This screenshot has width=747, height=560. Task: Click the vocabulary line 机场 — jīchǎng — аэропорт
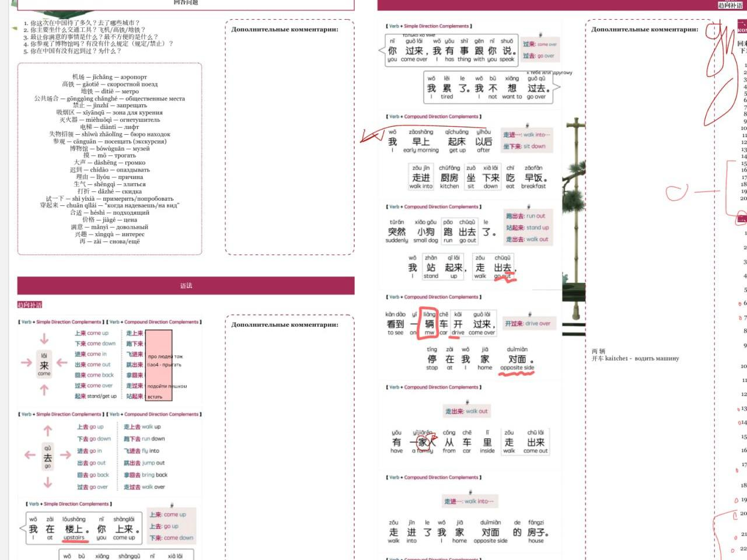click(110, 77)
